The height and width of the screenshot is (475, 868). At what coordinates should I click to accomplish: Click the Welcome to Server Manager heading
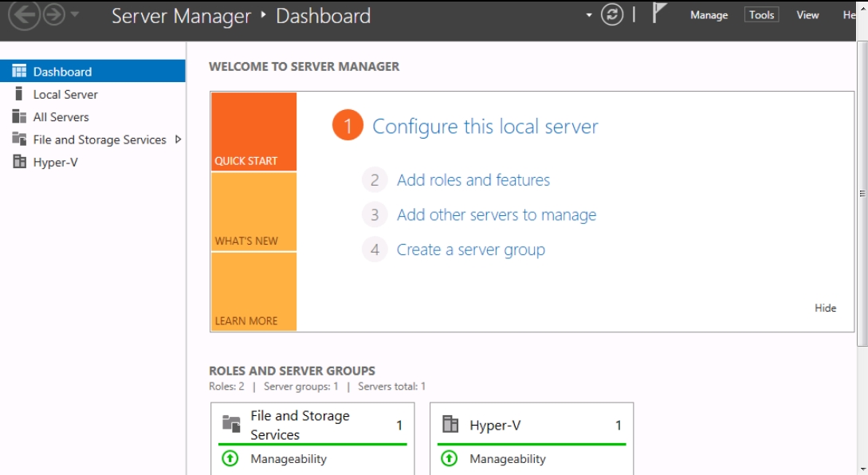click(304, 66)
